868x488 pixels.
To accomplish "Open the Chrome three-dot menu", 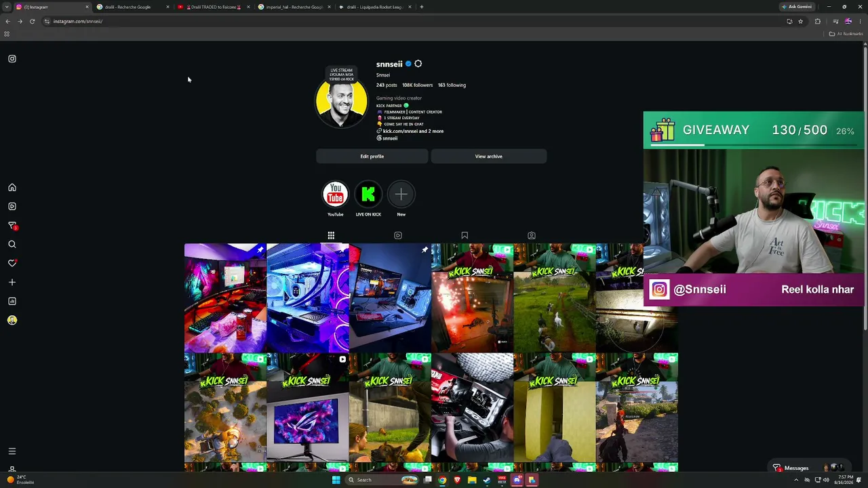I will (x=860, y=22).
